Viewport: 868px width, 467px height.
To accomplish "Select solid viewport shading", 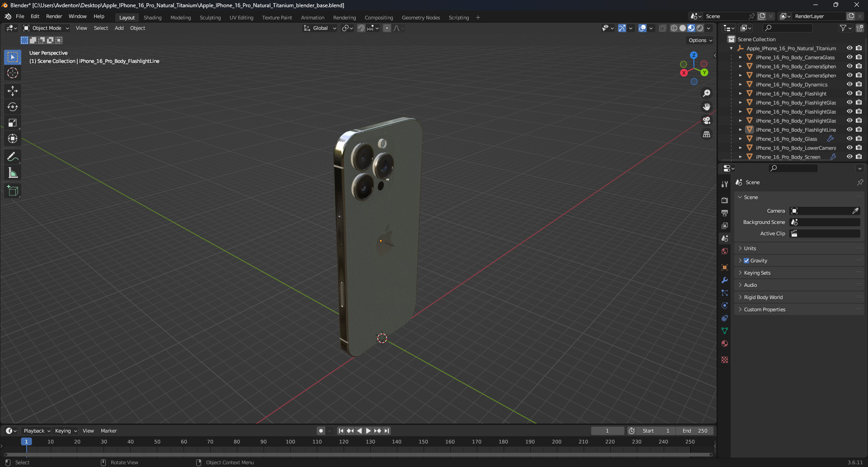I will (x=683, y=28).
